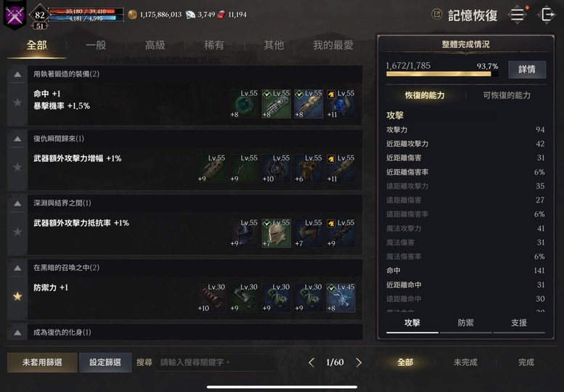The width and height of the screenshot is (564, 392).
Task: Collapse the 用執著鍛造的裝備(2) group
Action: click(x=17, y=75)
